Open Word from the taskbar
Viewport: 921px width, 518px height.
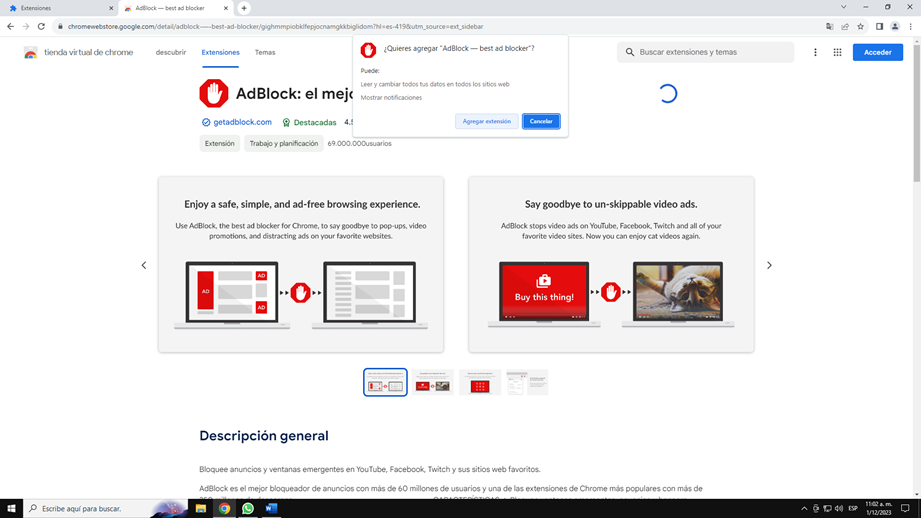coord(271,509)
